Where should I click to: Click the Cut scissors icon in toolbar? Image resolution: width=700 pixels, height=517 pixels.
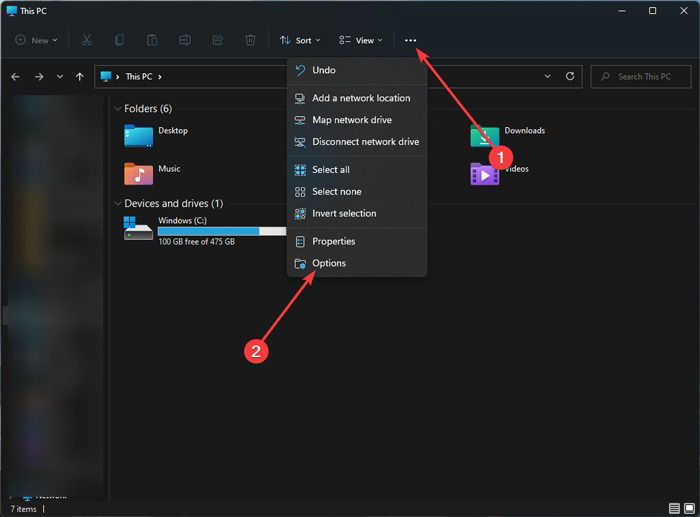point(87,40)
